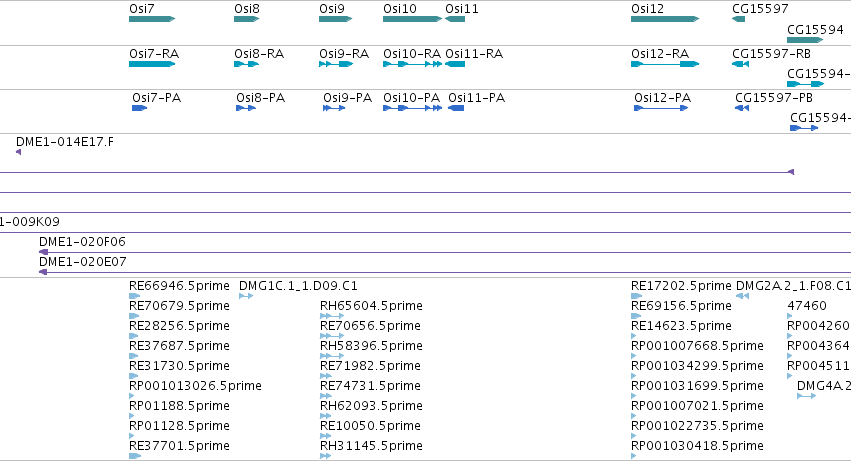Click the RE28256.5prime EST label
Screen dimensions: 851x461
tap(179, 326)
